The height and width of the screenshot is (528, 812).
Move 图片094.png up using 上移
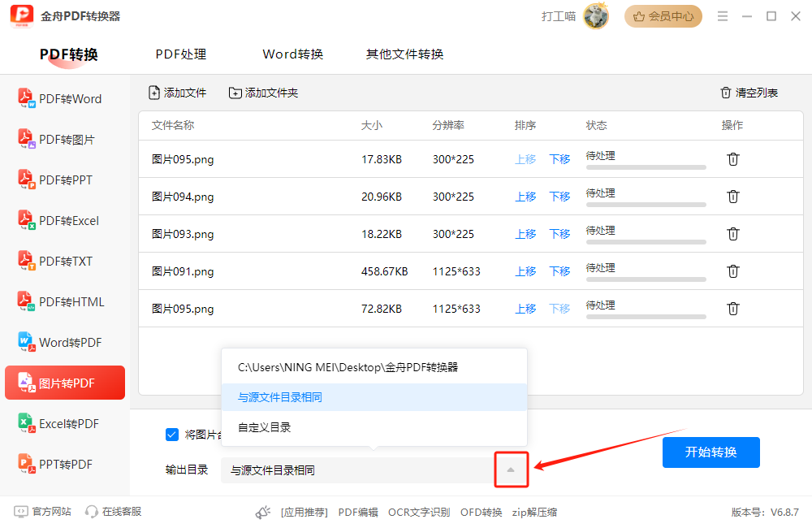(525, 196)
